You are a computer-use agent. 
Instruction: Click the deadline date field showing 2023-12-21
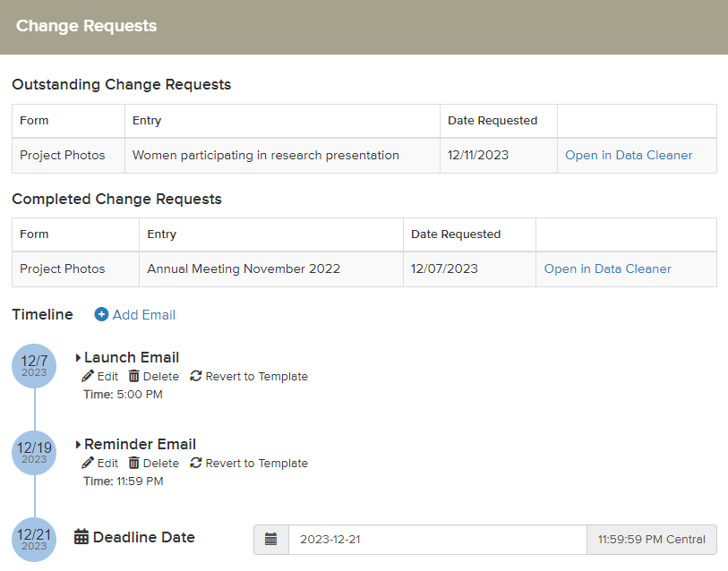[x=437, y=540]
